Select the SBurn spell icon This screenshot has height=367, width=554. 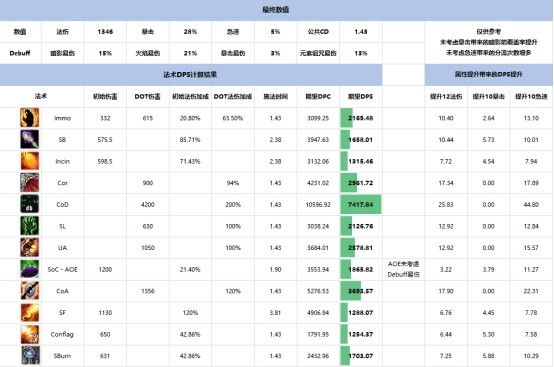(30, 356)
